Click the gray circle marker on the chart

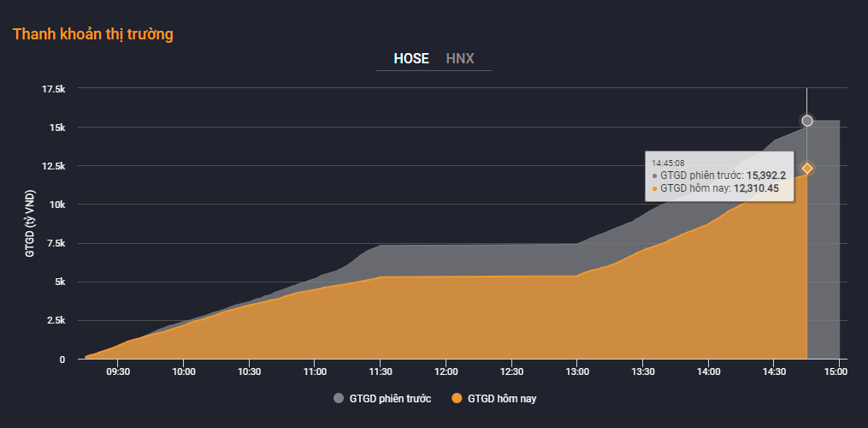(x=807, y=121)
